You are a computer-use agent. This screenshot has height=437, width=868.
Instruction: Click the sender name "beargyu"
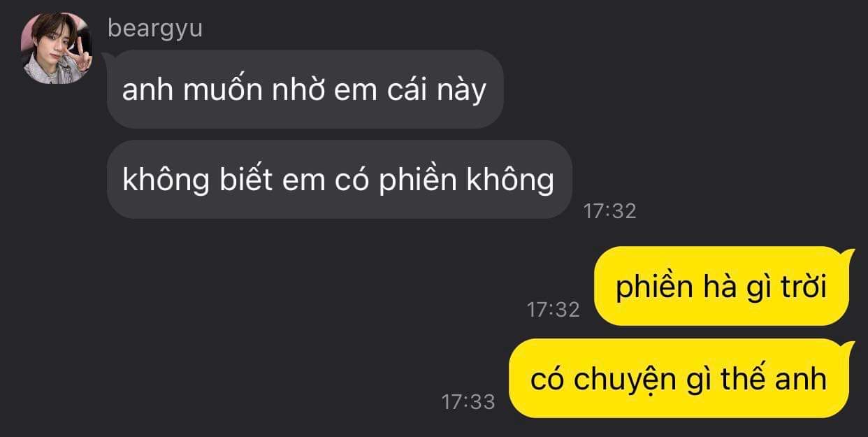[155, 29]
